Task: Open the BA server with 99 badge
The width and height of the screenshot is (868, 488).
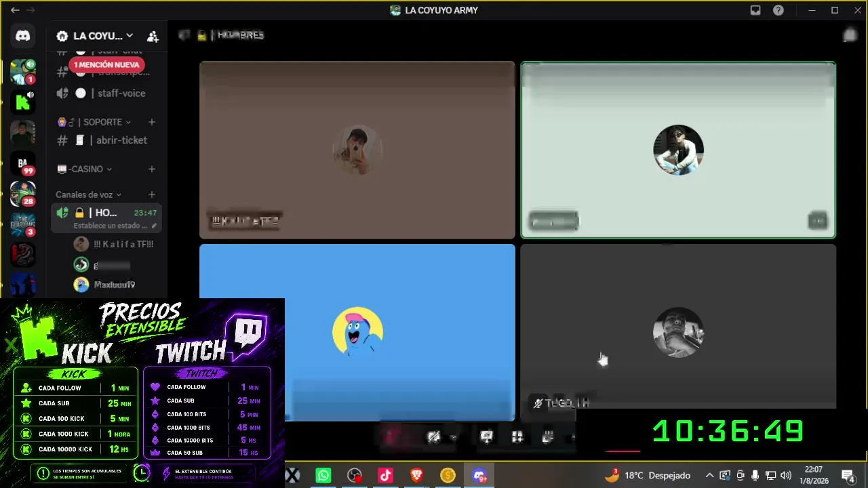Action: pos(22,163)
